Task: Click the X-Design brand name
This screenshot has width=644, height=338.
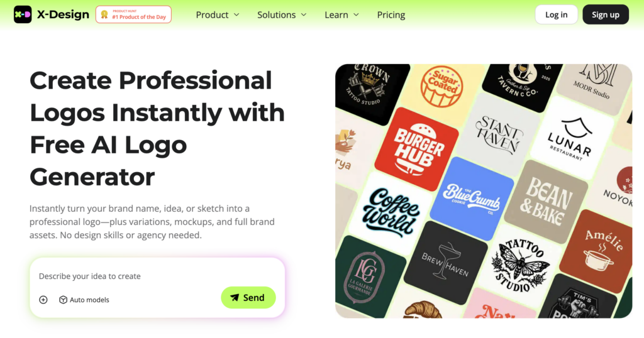Action: [x=63, y=14]
